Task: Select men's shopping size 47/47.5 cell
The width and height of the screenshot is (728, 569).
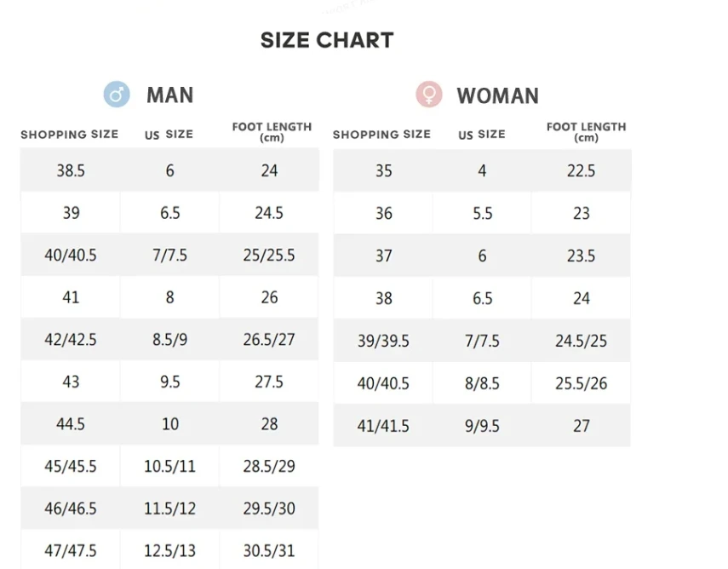Action: click(x=71, y=550)
